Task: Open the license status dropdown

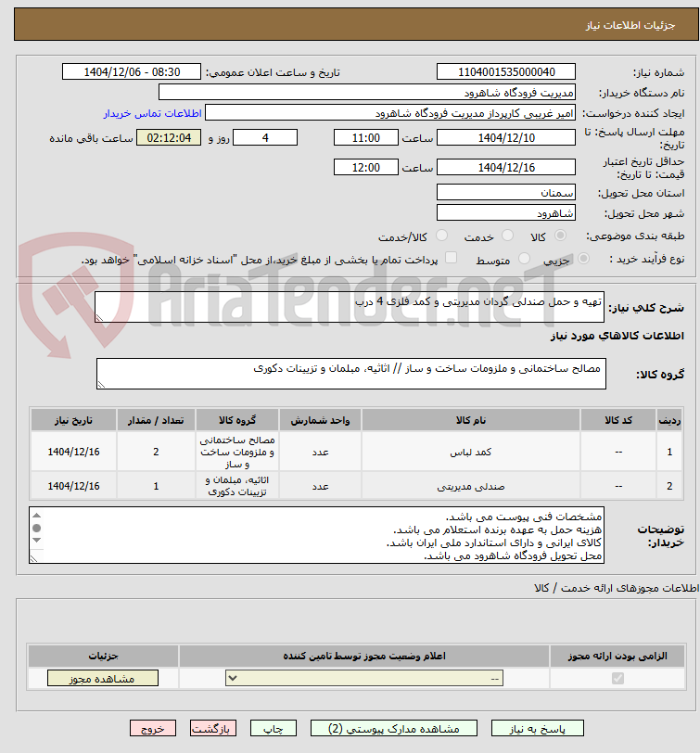Action: pyautogui.click(x=364, y=678)
